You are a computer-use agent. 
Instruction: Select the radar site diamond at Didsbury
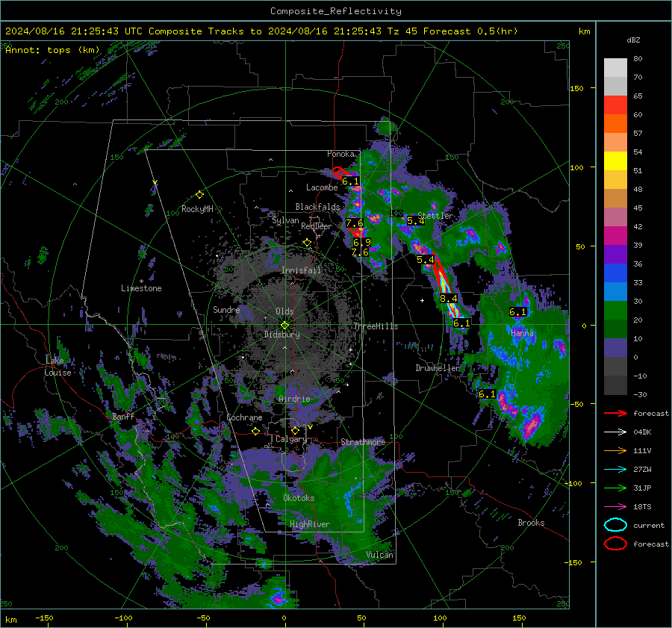[284, 326]
